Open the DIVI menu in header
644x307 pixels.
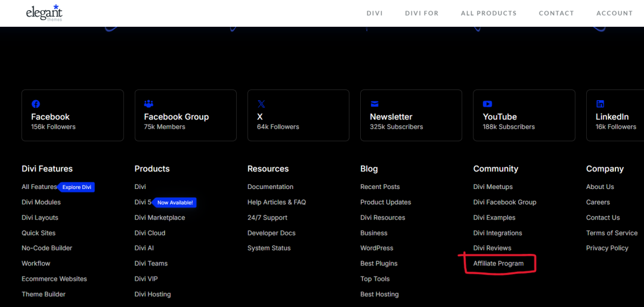[374, 13]
